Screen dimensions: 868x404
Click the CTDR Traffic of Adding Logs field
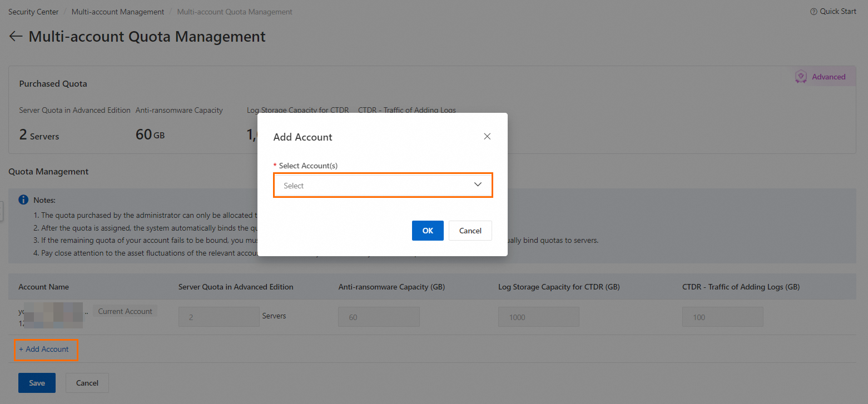722,317
